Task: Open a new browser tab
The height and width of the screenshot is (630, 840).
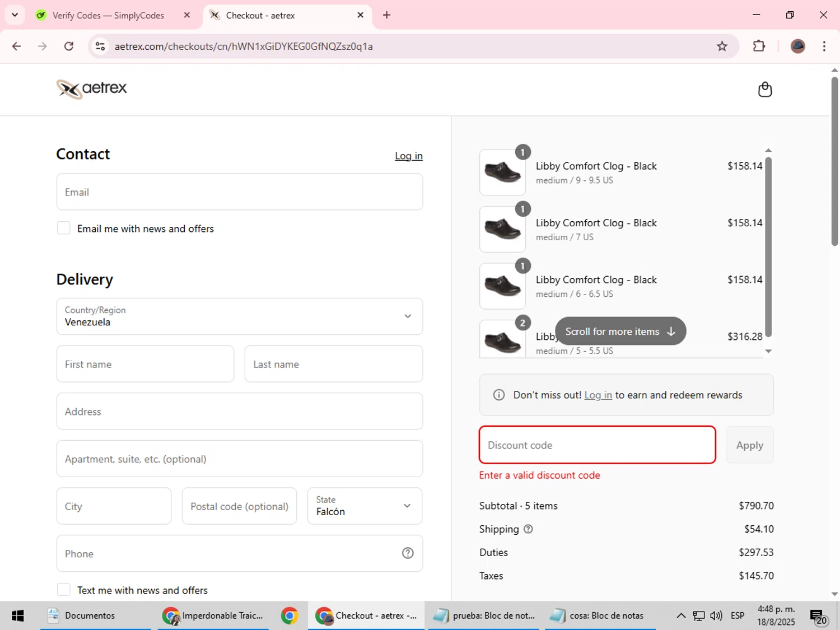Action: [x=386, y=15]
